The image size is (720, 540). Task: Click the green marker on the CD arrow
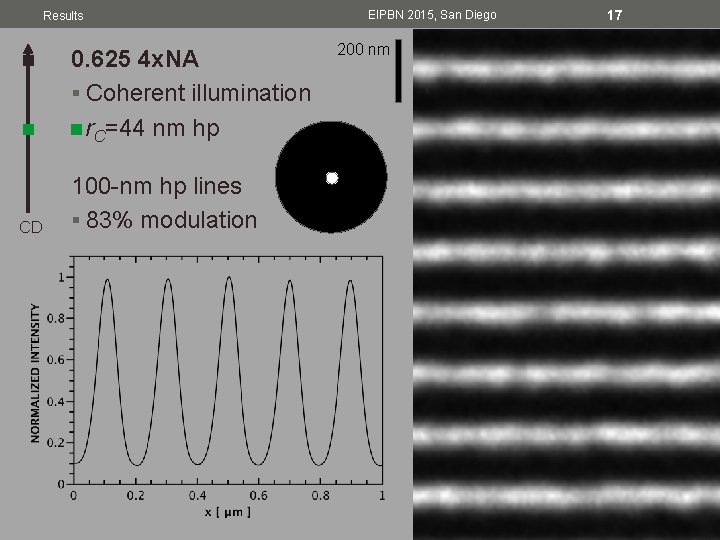[x=28, y=129]
